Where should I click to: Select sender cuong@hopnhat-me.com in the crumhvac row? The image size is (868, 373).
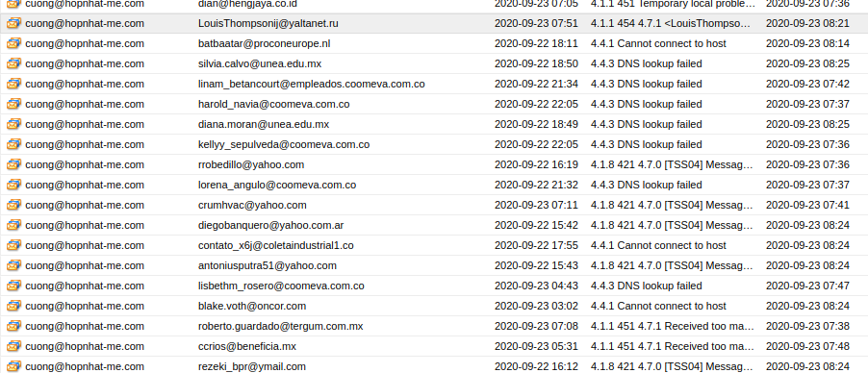(85, 206)
